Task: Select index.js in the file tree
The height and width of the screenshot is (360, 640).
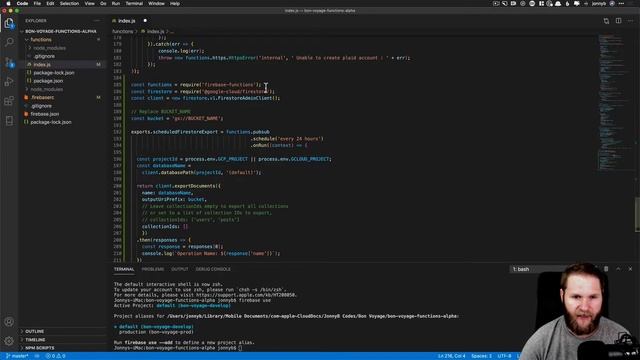Action: (x=42, y=64)
